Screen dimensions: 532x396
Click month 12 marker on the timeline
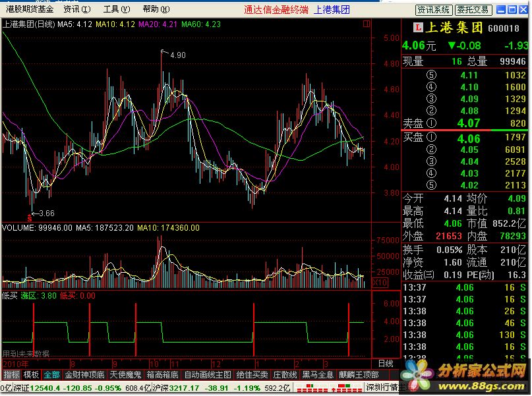pos(216,364)
